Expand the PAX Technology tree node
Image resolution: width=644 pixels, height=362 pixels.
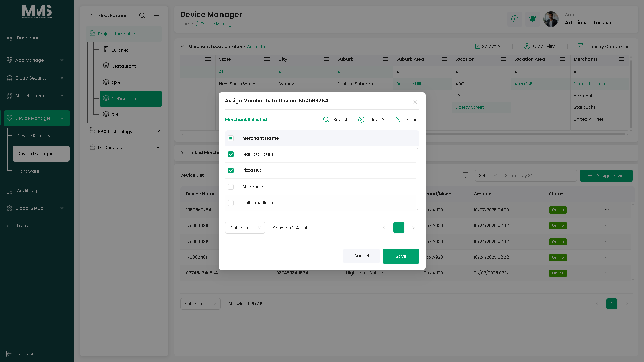(158, 131)
